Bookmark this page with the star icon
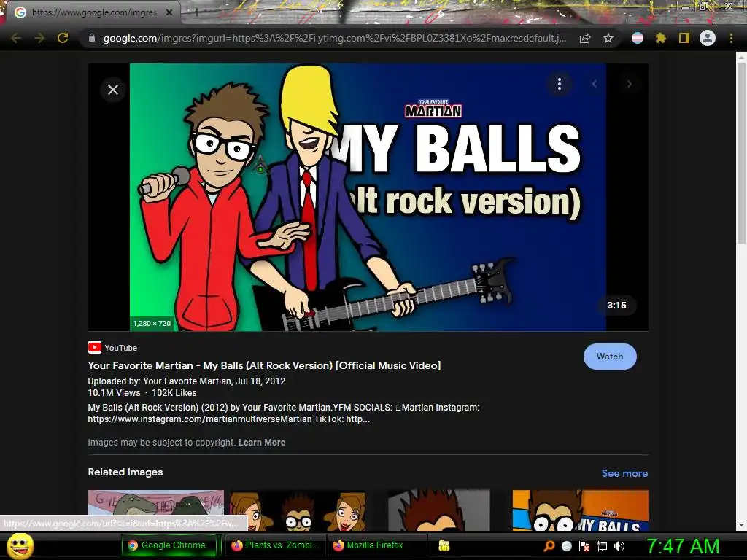Viewport: 747px width, 560px height. point(608,38)
